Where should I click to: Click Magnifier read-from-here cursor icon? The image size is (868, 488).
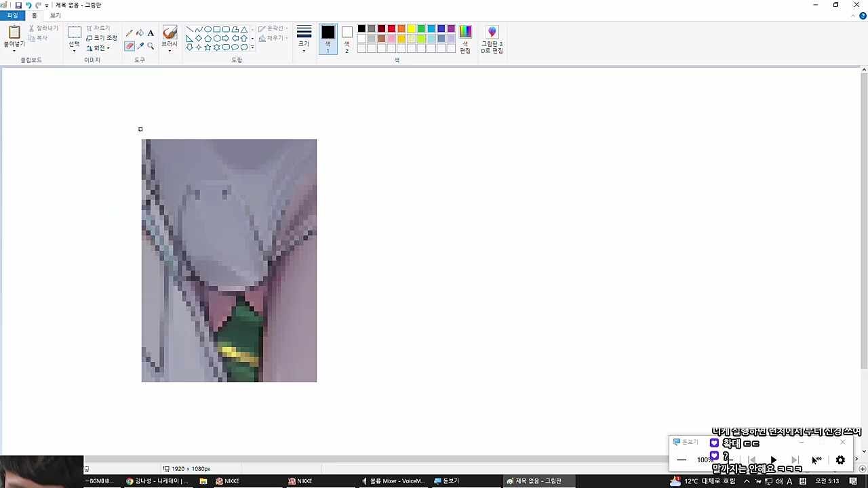[x=816, y=460]
